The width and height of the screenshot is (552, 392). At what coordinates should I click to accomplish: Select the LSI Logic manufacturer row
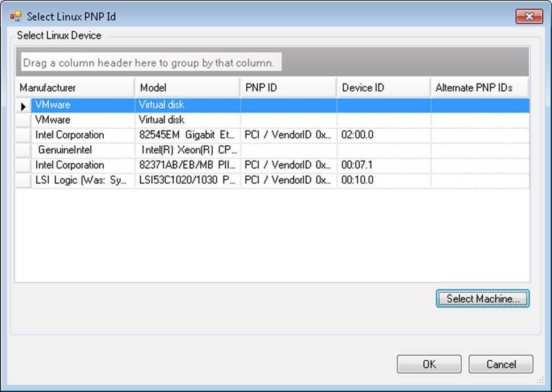tap(82, 180)
